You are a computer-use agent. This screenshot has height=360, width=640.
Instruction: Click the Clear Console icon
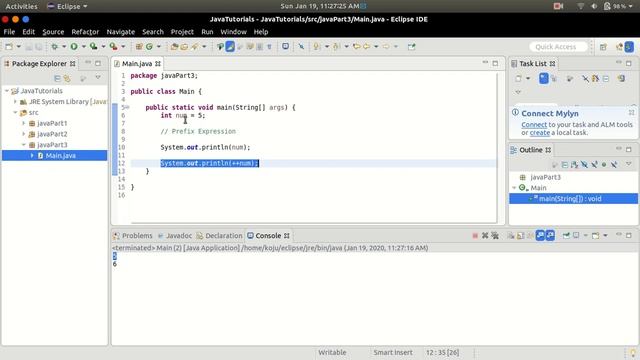(511, 236)
